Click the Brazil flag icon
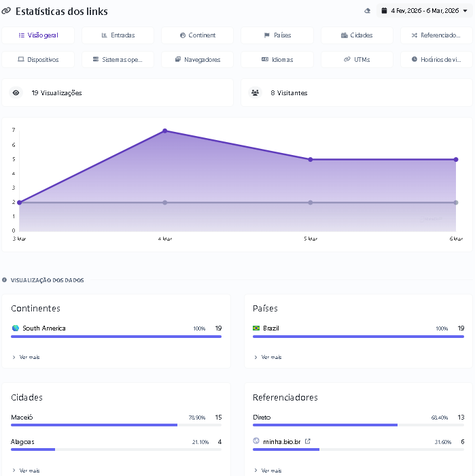Screen dimensions: 475x476 256,328
